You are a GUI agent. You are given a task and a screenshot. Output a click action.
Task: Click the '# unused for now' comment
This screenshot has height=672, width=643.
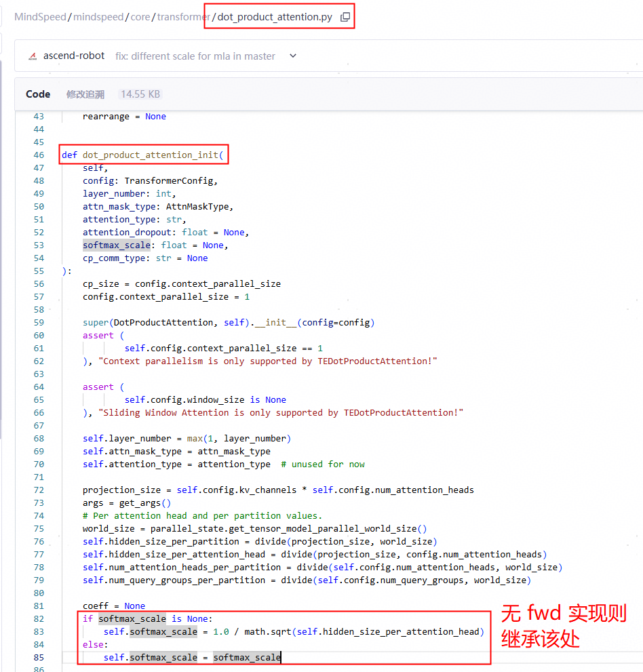(x=323, y=464)
